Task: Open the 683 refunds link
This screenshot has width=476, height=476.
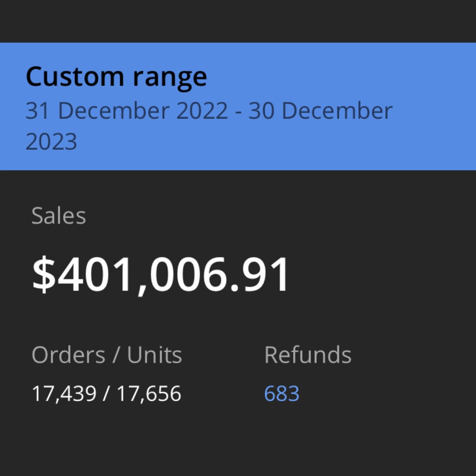Action: [282, 394]
